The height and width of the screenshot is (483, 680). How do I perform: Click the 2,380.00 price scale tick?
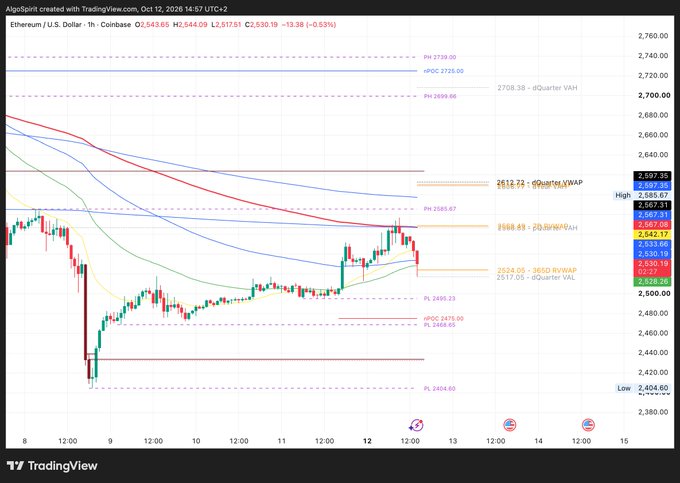click(x=653, y=412)
